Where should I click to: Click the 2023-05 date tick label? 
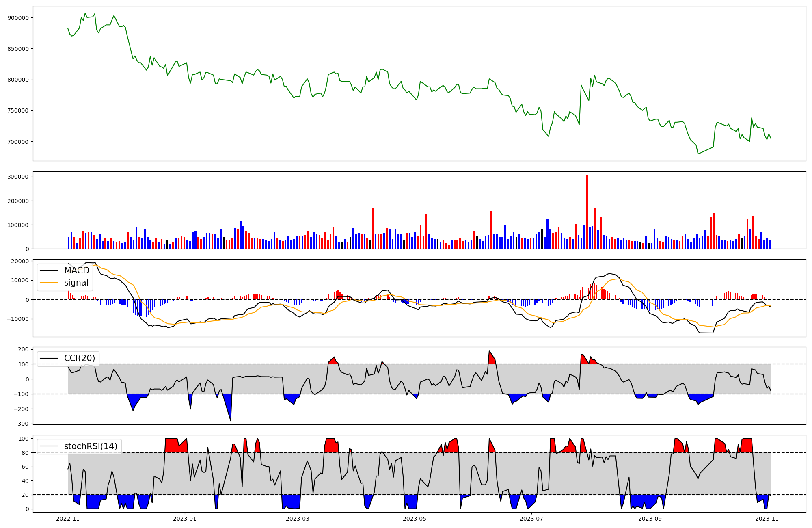point(415,519)
